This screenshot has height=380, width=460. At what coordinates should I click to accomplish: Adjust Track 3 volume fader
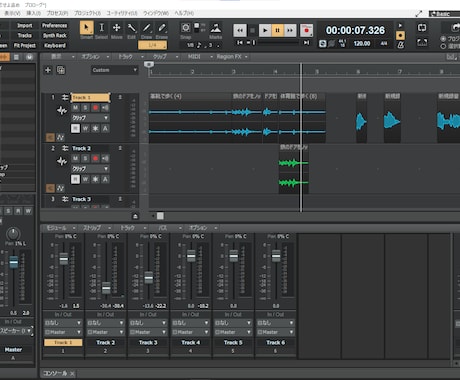pos(149,277)
